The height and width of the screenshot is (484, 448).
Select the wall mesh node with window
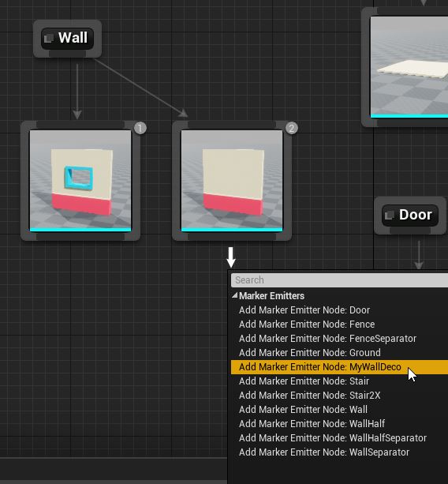[x=80, y=181]
